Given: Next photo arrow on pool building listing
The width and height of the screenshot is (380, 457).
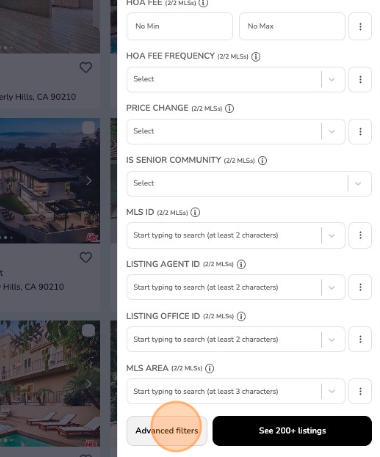Looking at the screenshot, I should (x=89, y=384).
